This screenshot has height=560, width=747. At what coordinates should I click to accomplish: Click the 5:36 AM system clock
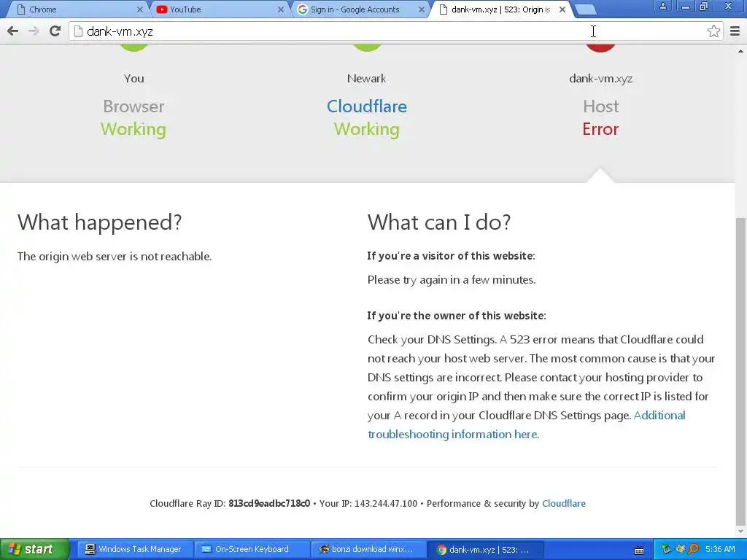[x=720, y=549]
